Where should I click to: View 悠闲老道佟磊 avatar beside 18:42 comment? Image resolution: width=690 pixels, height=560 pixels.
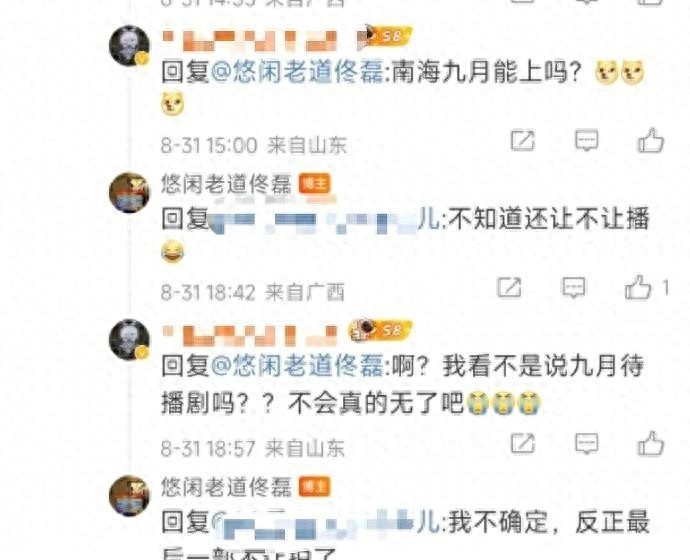tap(129, 193)
